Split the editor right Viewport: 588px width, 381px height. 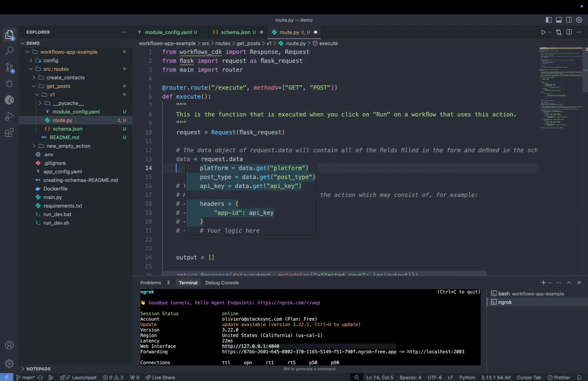(x=569, y=32)
